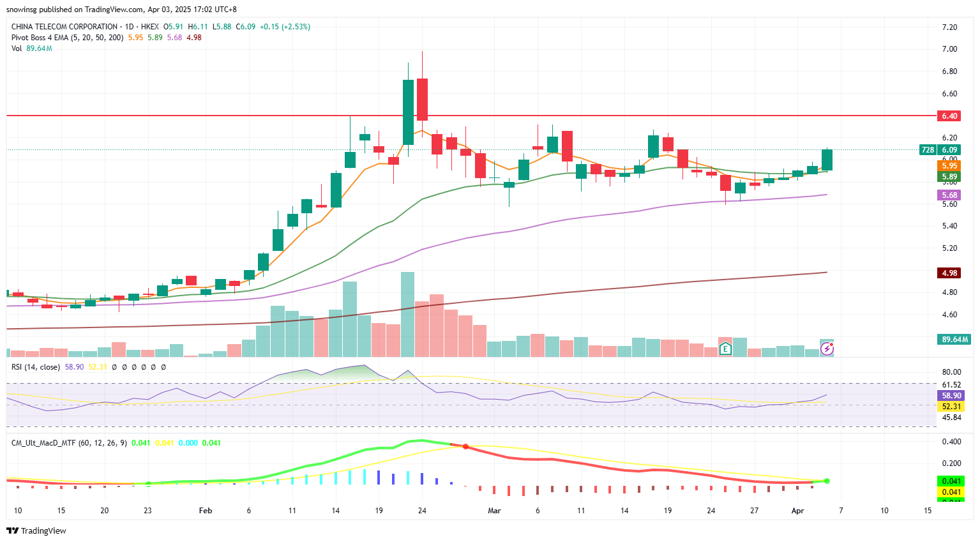The image size is (980, 542).
Task: Click the close value C6.09 in the legend
Action: 246,27
